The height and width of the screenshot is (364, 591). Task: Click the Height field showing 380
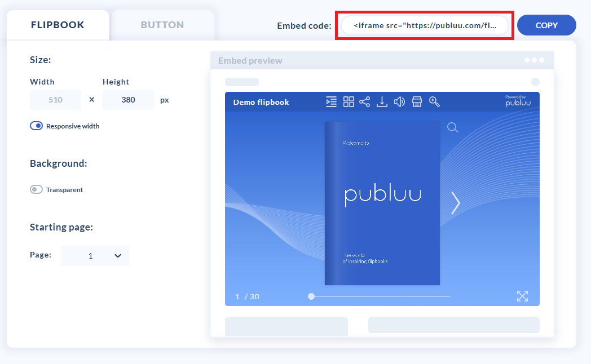(128, 100)
